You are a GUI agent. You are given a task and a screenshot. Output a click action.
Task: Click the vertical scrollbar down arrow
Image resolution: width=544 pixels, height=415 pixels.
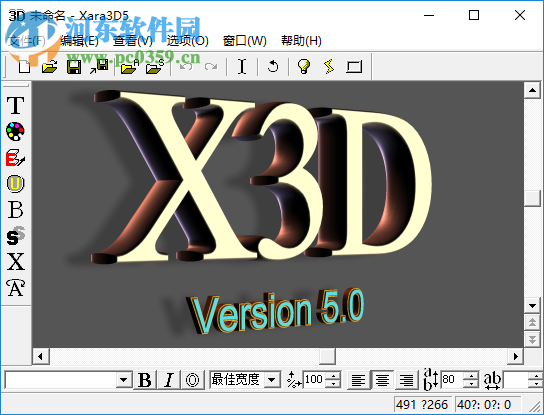(x=532, y=306)
